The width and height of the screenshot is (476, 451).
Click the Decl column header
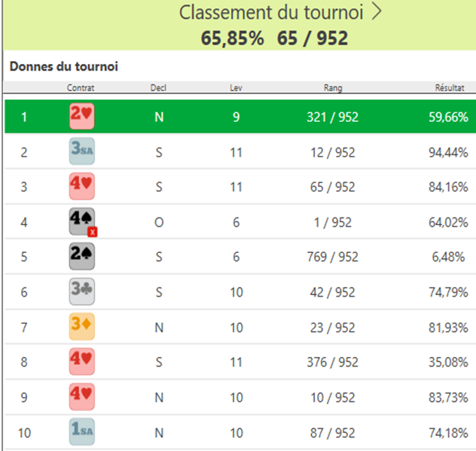click(158, 87)
